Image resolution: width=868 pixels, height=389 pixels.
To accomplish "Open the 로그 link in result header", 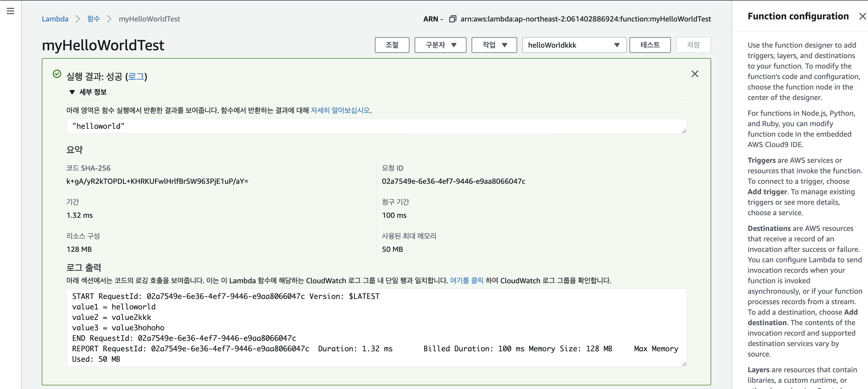I will point(136,77).
